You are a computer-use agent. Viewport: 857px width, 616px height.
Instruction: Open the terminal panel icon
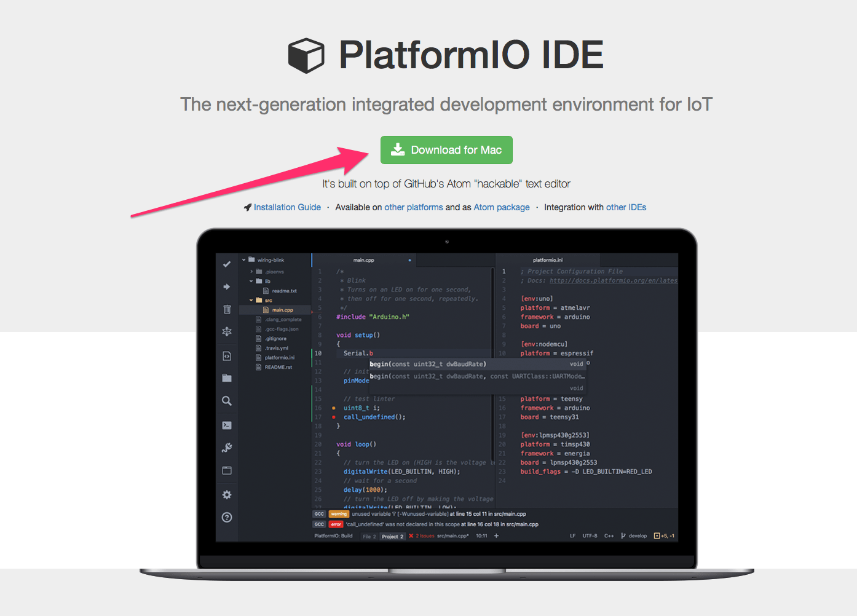227,425
